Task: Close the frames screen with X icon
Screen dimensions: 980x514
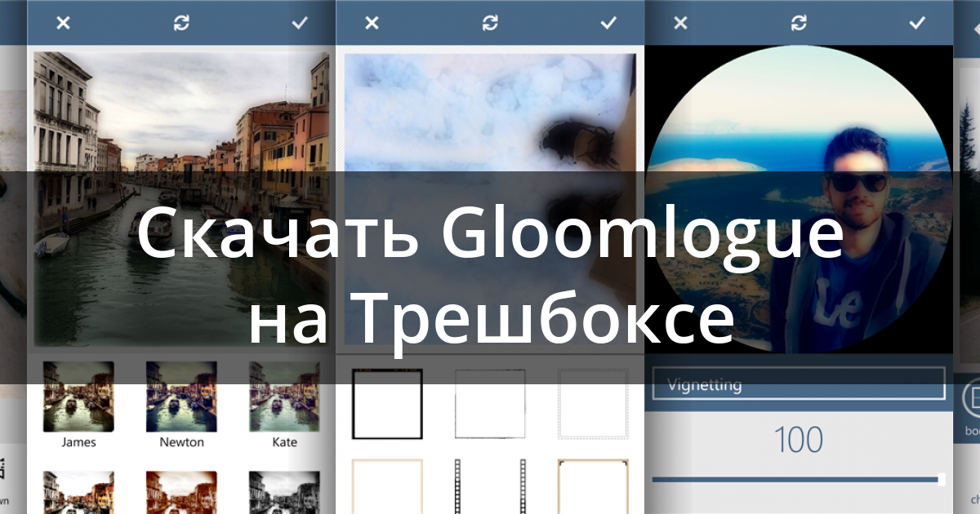Action: [x=372, y=23]
